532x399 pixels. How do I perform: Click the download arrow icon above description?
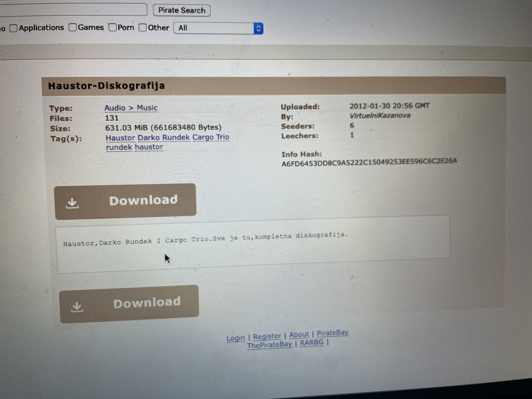(x=72, y=203)
